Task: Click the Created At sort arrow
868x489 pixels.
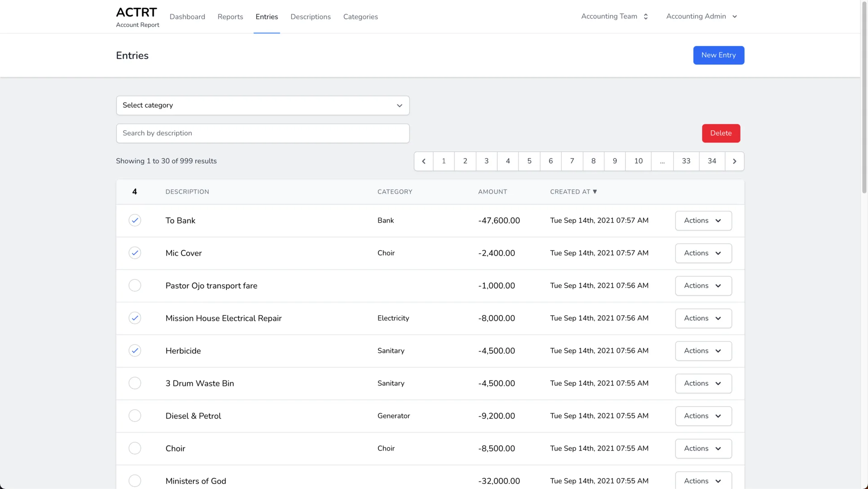Action: click(x=595, y=192)
